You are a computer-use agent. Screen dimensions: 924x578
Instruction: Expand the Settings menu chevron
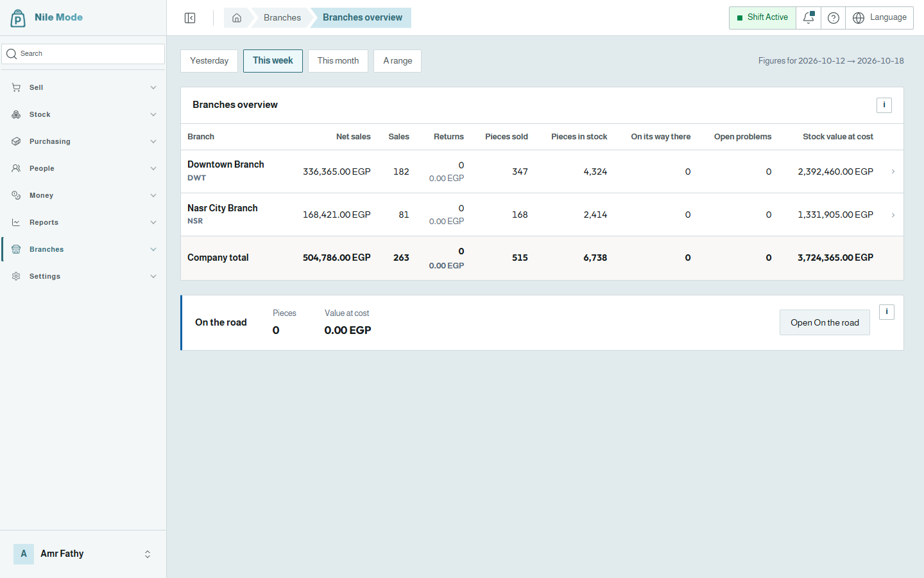pyautogui.click(x=153, y=276)
